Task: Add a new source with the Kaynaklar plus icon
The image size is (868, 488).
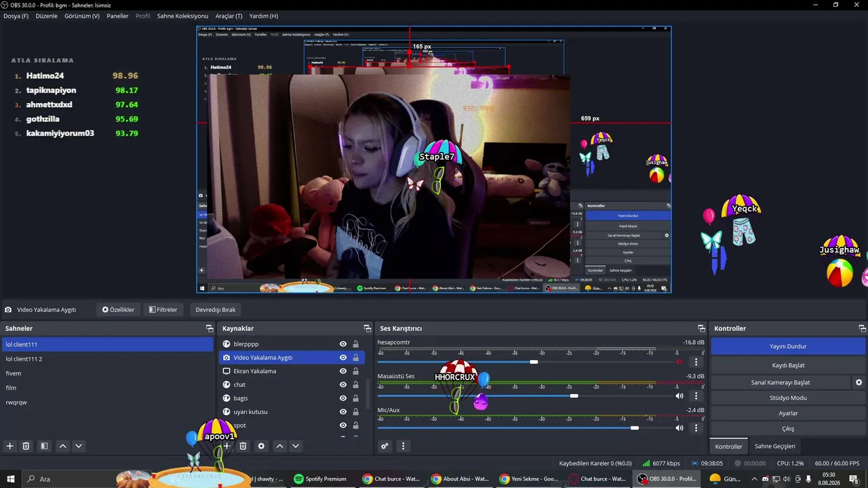Action: pos(226,446)
